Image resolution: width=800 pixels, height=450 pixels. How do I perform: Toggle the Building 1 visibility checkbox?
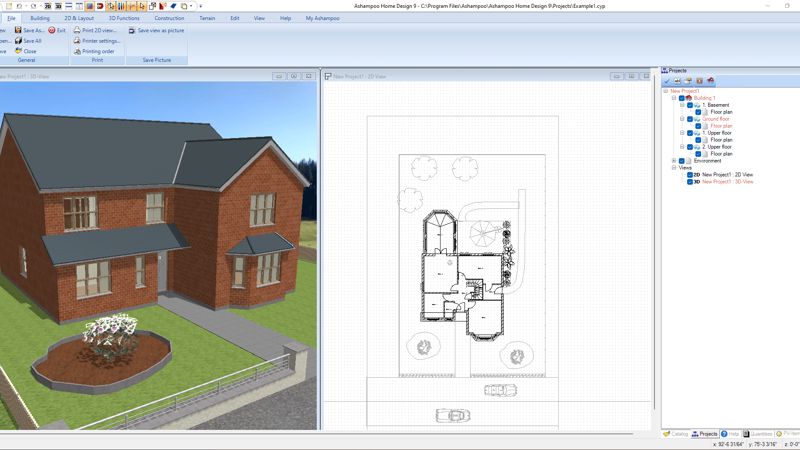pyautogui.click(x=681, y=98)
